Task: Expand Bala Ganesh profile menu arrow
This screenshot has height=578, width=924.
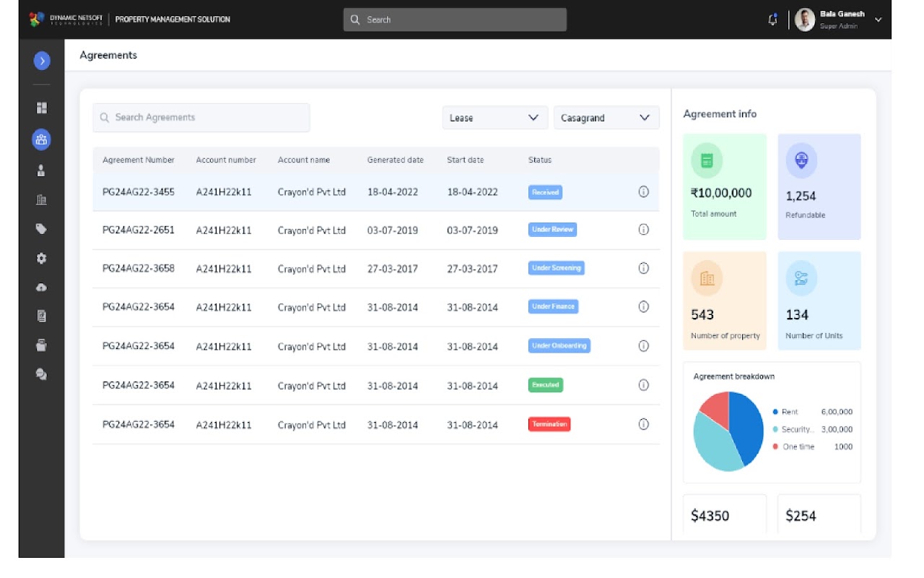Action: coord(879,20)
